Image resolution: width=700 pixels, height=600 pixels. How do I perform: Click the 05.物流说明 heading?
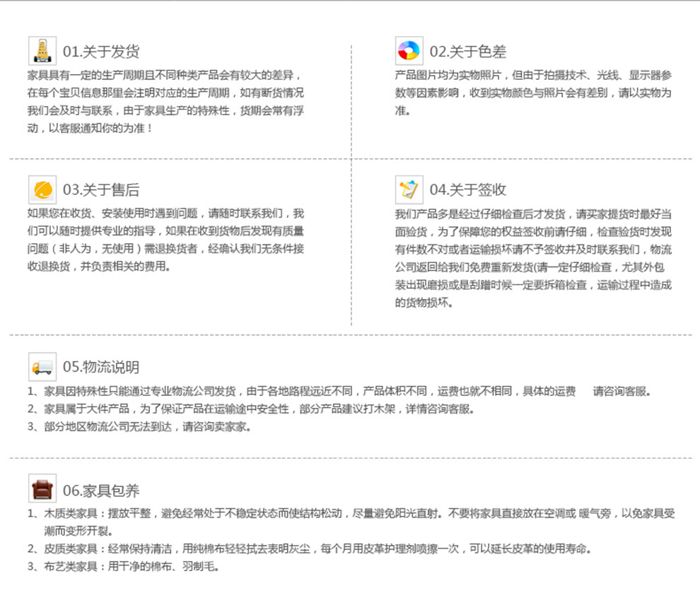pyautogui.click(x=101, y=367)
